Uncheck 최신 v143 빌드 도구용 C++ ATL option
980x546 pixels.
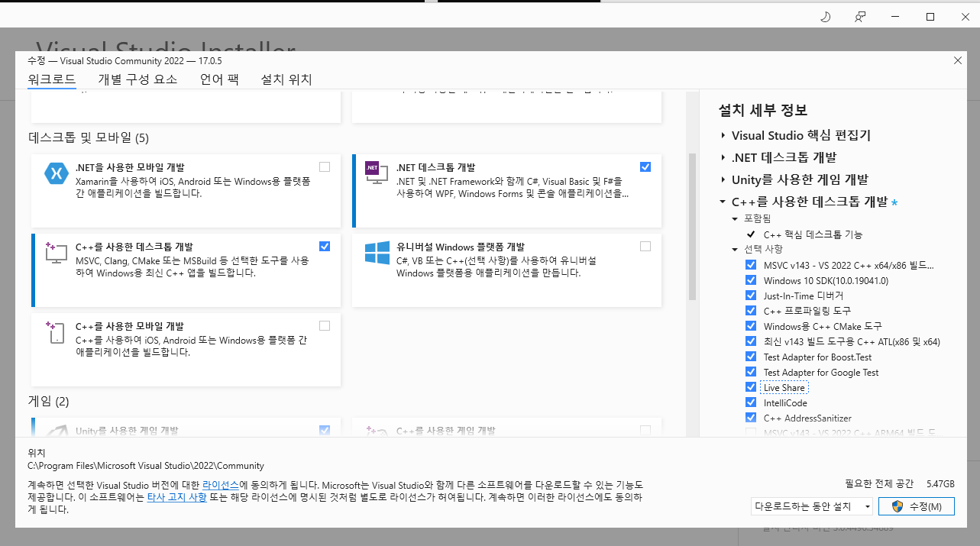click(751, 341)
